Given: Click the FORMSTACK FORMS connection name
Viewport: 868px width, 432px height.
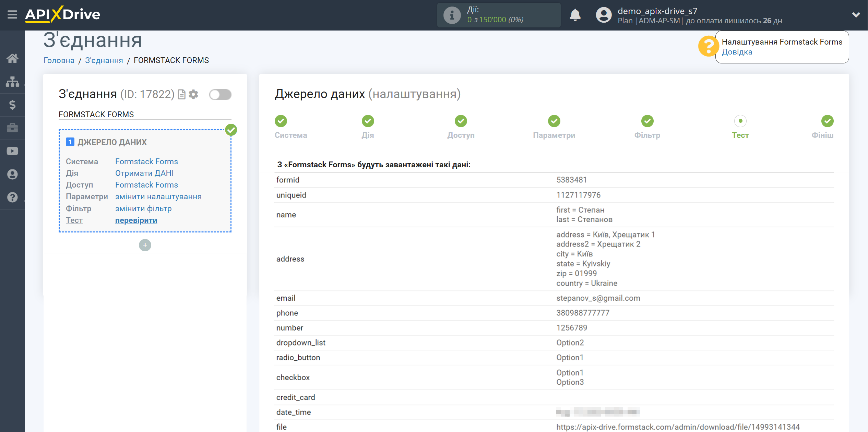Looking at the screenshot, I should (x=96, y=115).
